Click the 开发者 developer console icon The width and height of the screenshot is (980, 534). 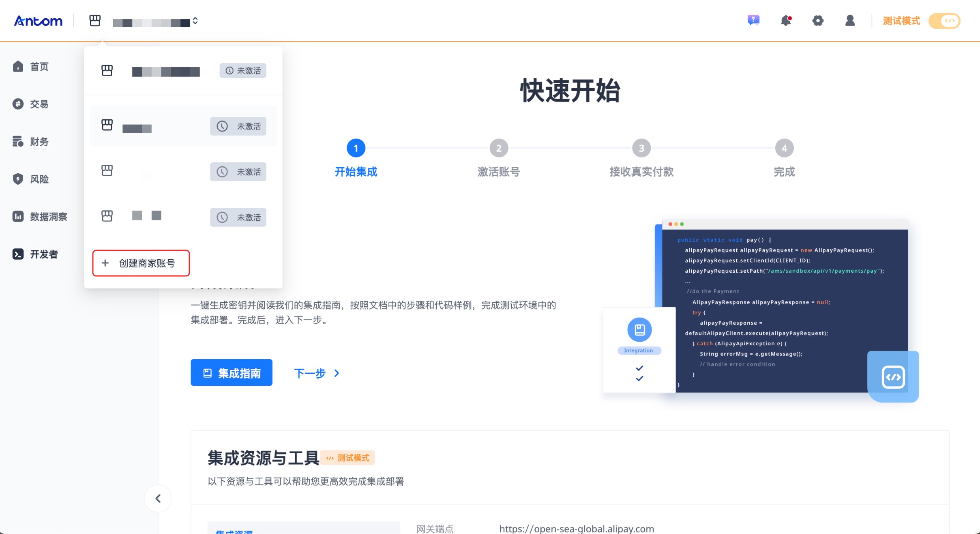(x=18, y=254)
